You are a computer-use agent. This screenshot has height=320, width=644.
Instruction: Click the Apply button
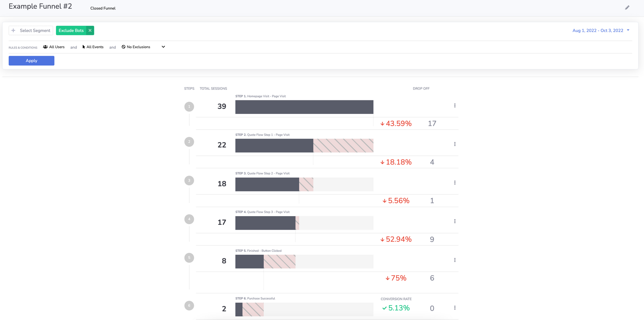(x=32, y=61)
